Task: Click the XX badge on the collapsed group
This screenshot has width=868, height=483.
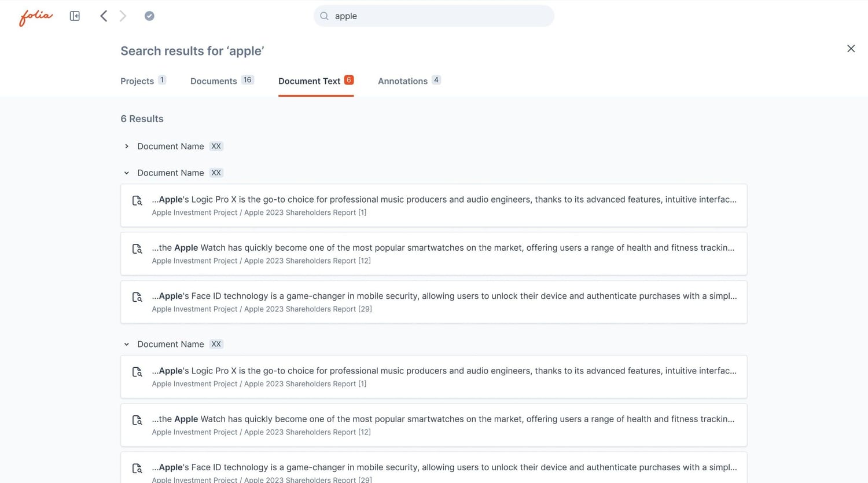Action: tap(216, 147)
